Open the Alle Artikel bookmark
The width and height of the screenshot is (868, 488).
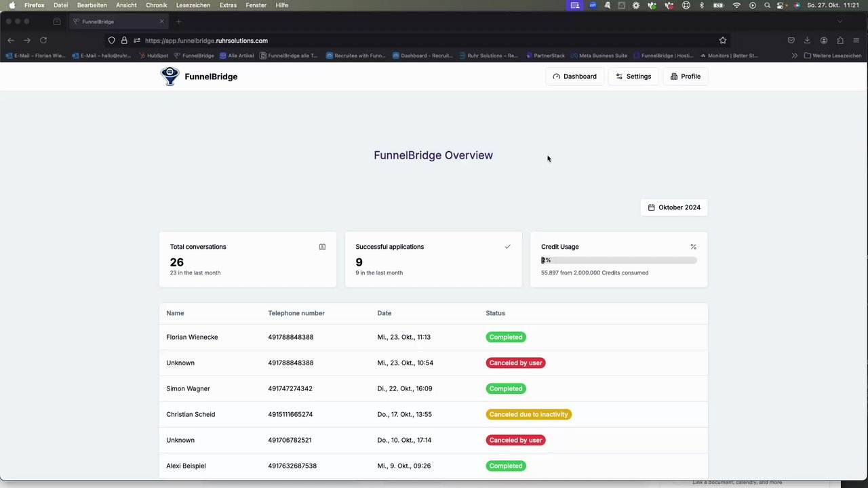point(236,56)
